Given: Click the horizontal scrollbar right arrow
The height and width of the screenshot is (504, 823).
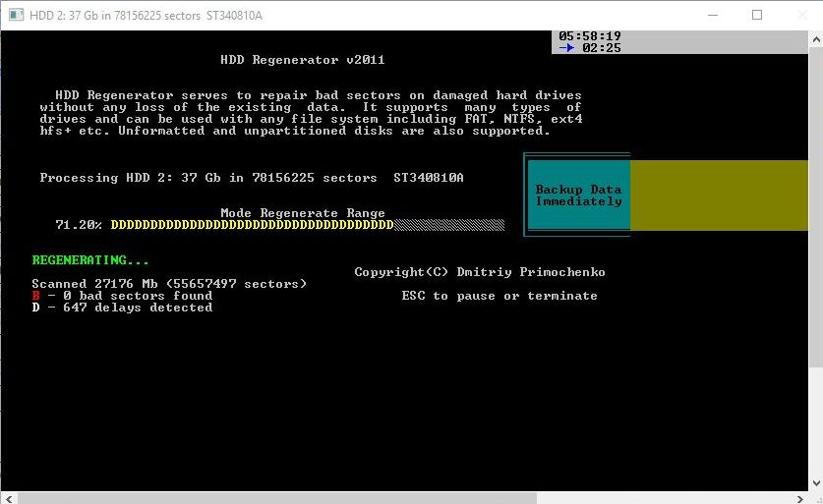Looking at the screenshot, I should (x=800, y=499).
